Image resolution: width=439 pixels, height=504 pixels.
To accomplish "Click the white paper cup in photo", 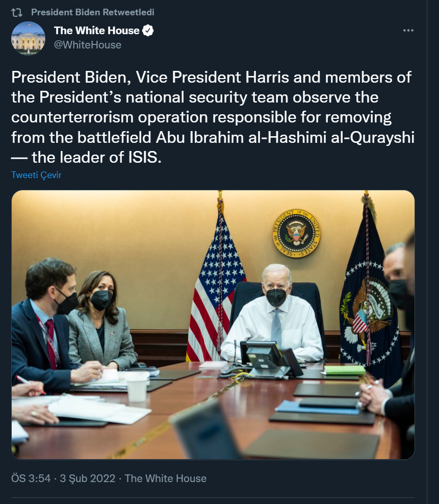I will pos(137,390).
